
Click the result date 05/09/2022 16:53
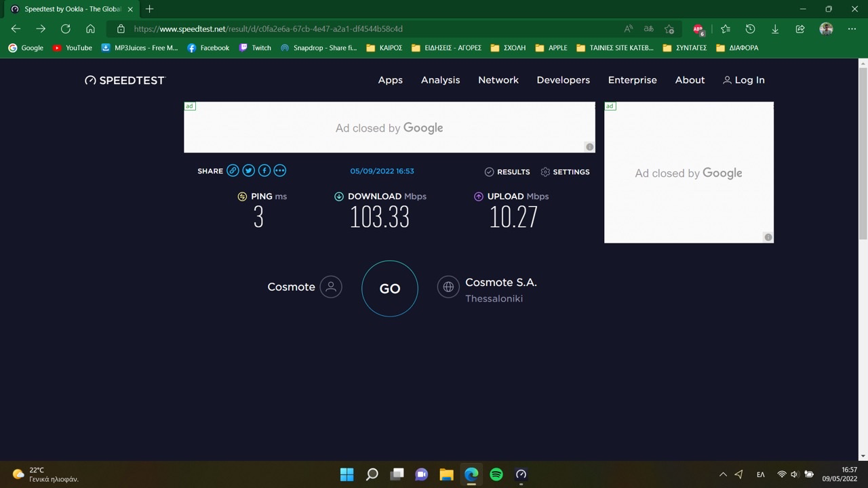click(382, 171)
